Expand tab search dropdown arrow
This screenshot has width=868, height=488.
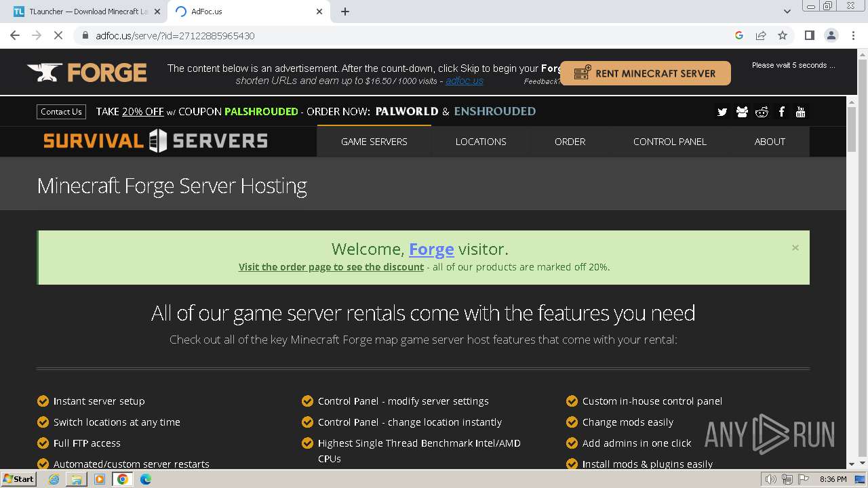(787, 12)
